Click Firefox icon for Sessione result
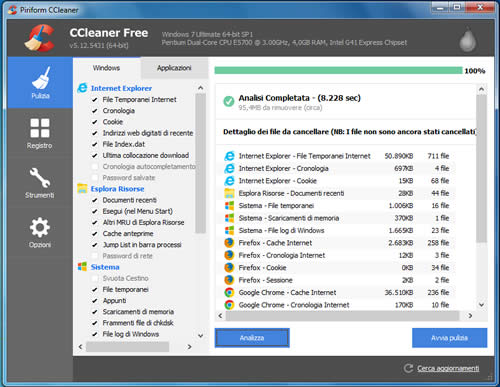 (229, 280)
